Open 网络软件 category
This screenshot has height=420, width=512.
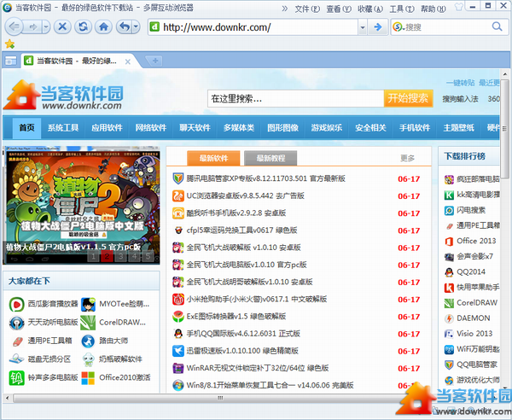tap(151, 128)
